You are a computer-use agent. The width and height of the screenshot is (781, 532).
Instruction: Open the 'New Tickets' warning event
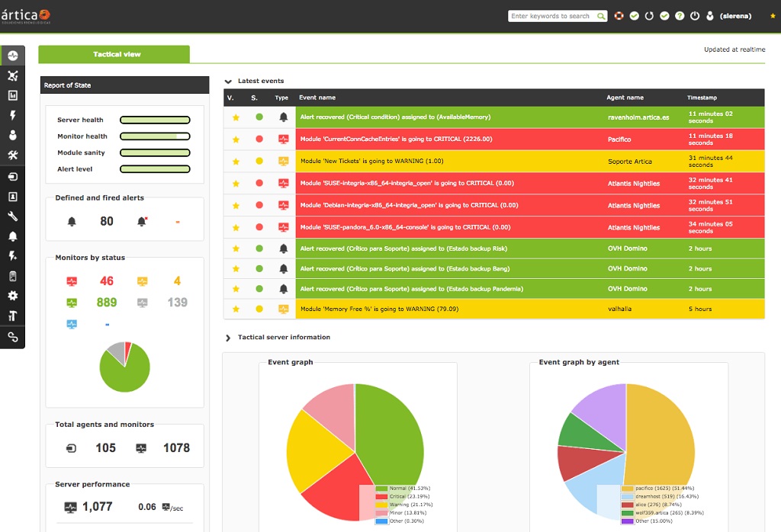(371, 162)
